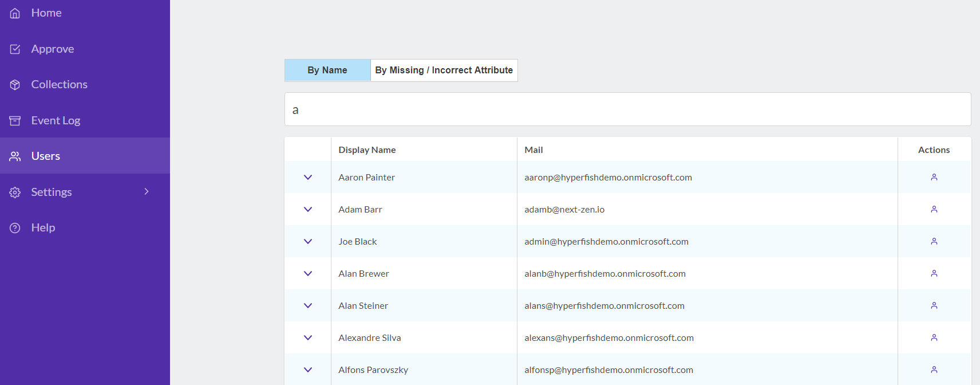The image size is (980, 385).
Task: Click email adamb@next-zen.io
Action: coord(564,209)
